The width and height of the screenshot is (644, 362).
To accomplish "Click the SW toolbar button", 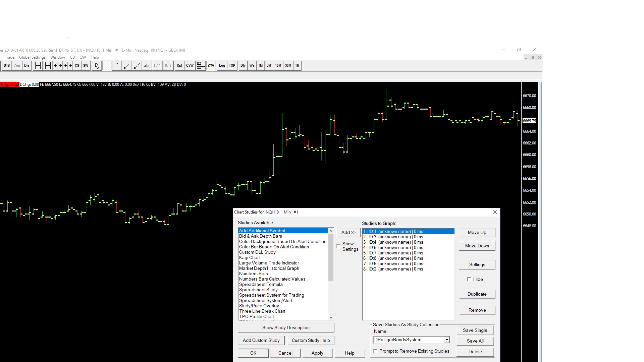I will pos(86,66).
